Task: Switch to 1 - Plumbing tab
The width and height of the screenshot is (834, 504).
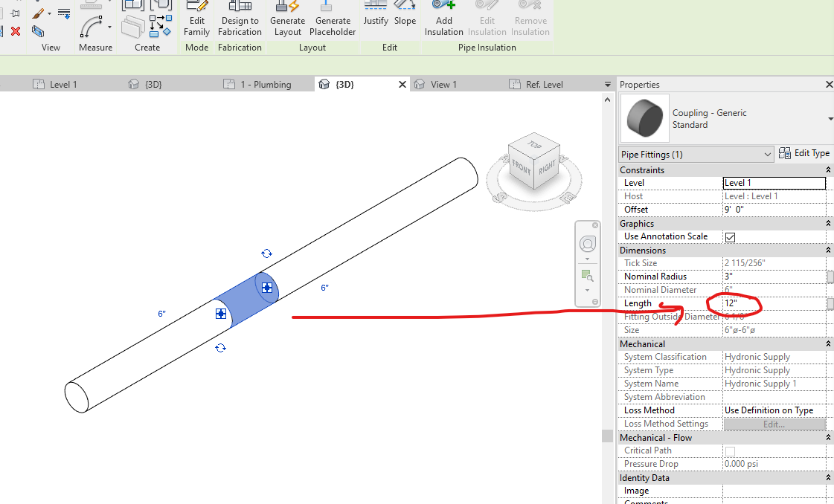Action: point(257,85)
